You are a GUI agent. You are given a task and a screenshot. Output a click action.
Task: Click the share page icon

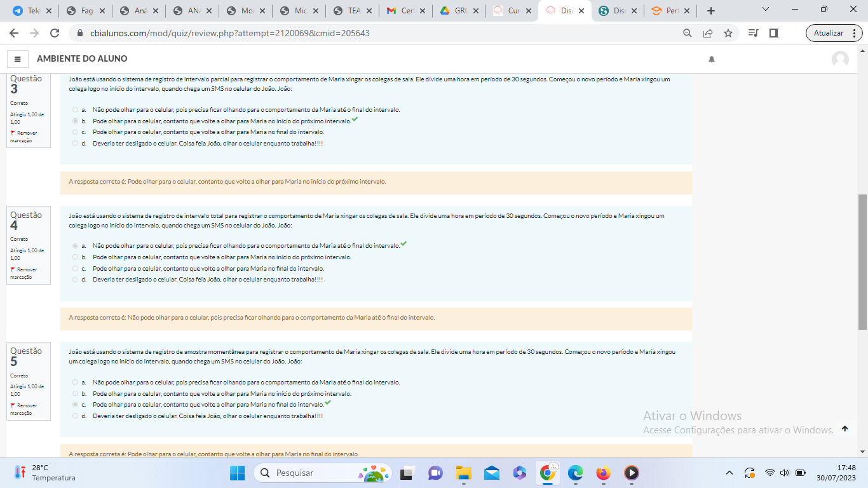coord(708,33)
